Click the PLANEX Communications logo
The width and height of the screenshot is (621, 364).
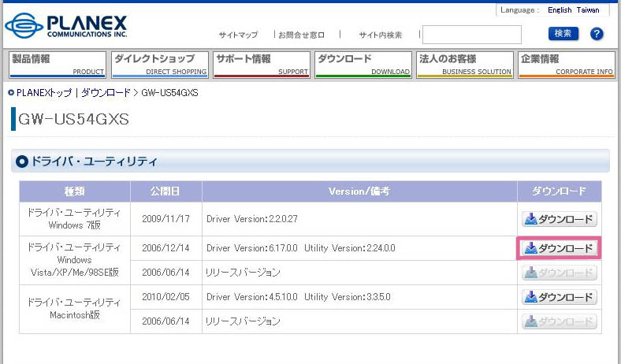[66, 25]
